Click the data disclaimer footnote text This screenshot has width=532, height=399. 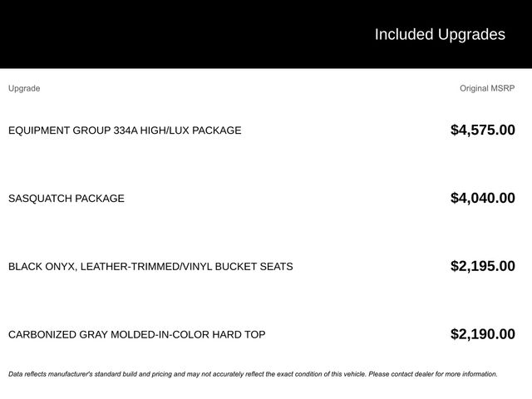[x=253, y=374]
